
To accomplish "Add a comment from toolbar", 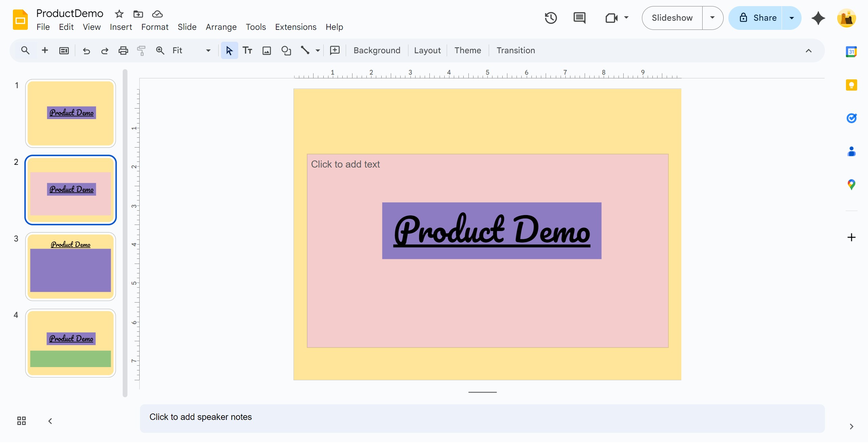I will point(335,51).
